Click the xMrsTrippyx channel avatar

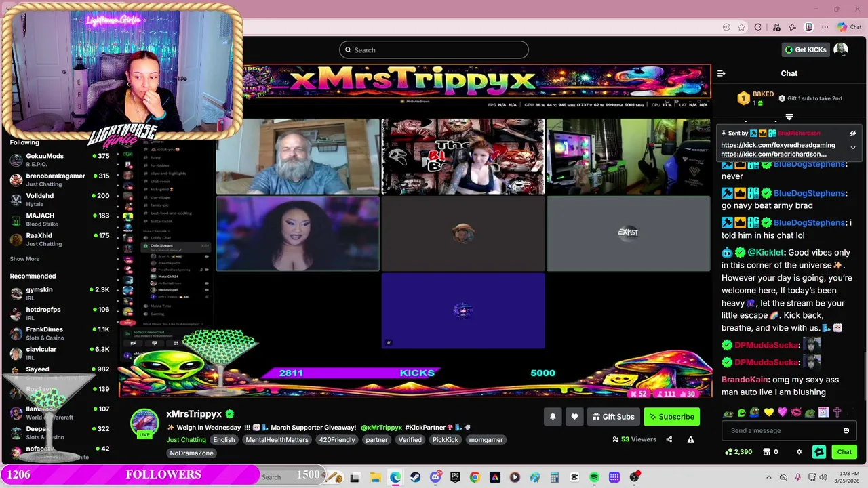(144, 423)
